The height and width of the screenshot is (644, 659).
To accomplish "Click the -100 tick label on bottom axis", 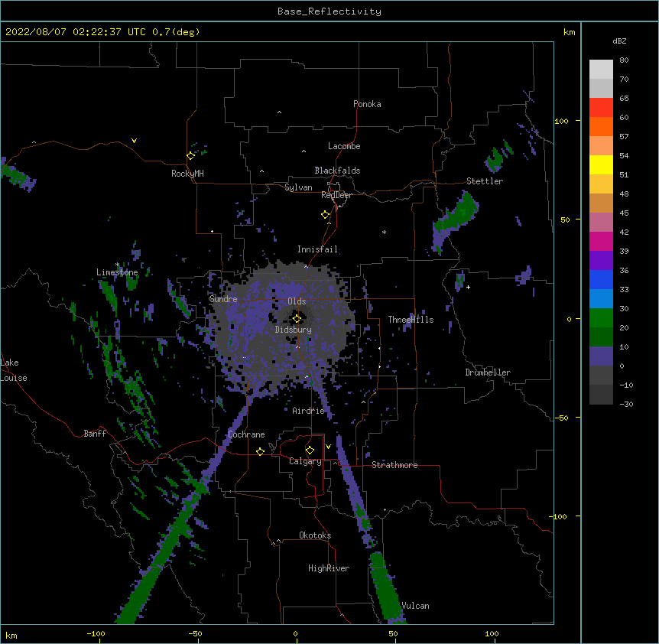I will coord(96,633).
